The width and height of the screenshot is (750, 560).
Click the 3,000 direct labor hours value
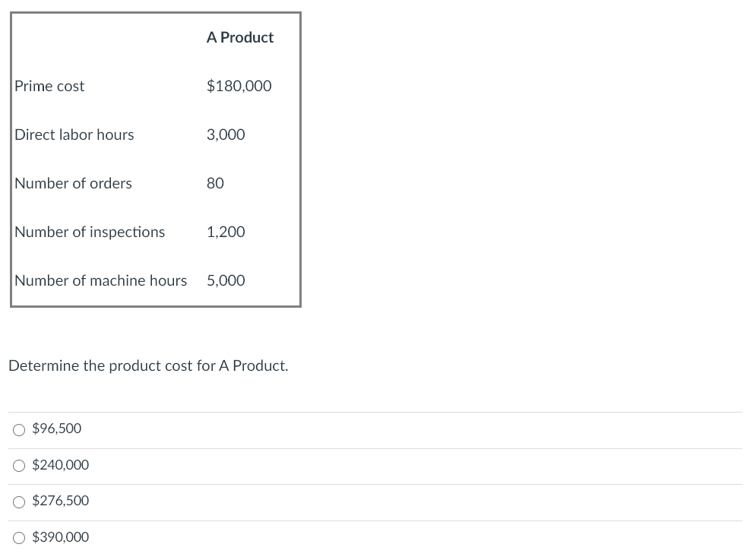pyautogui.click(x=226, y=134)
